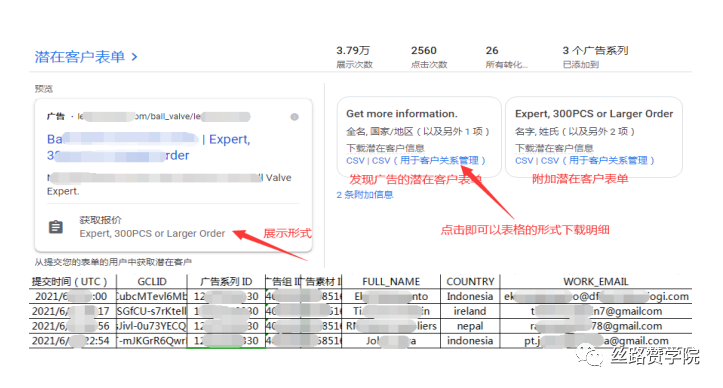This screenshot has width=723, height=388.
Task: Click the 预览 label above the ad preview
Action: (44, 89)
